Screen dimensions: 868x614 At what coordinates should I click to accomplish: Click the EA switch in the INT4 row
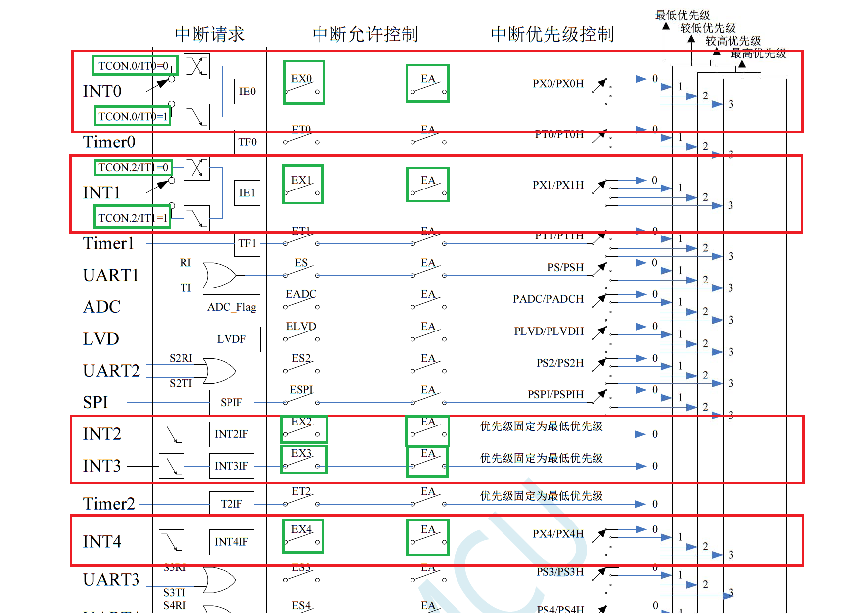click(x=428, y=538)
